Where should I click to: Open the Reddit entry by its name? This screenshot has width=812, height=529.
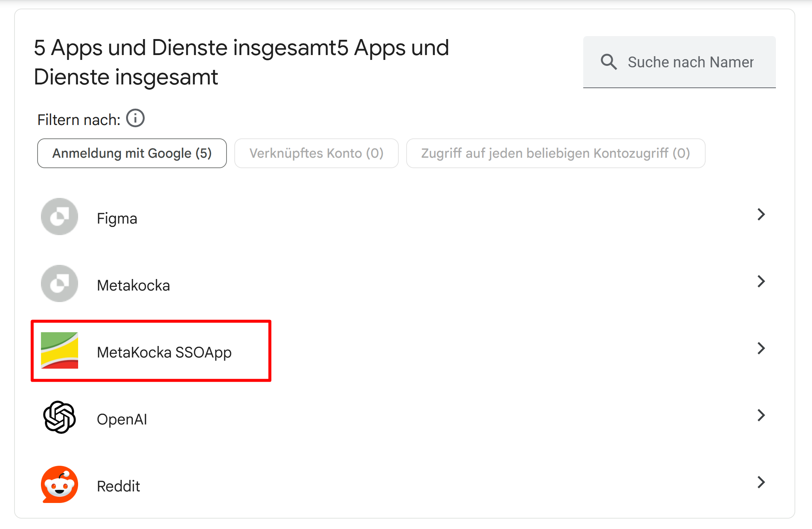(118, 486)
